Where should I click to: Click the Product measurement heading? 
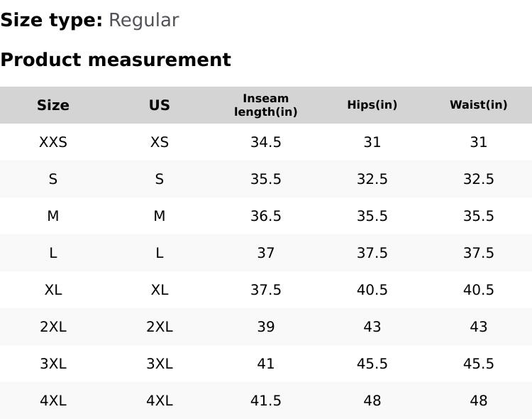point(116,60)
